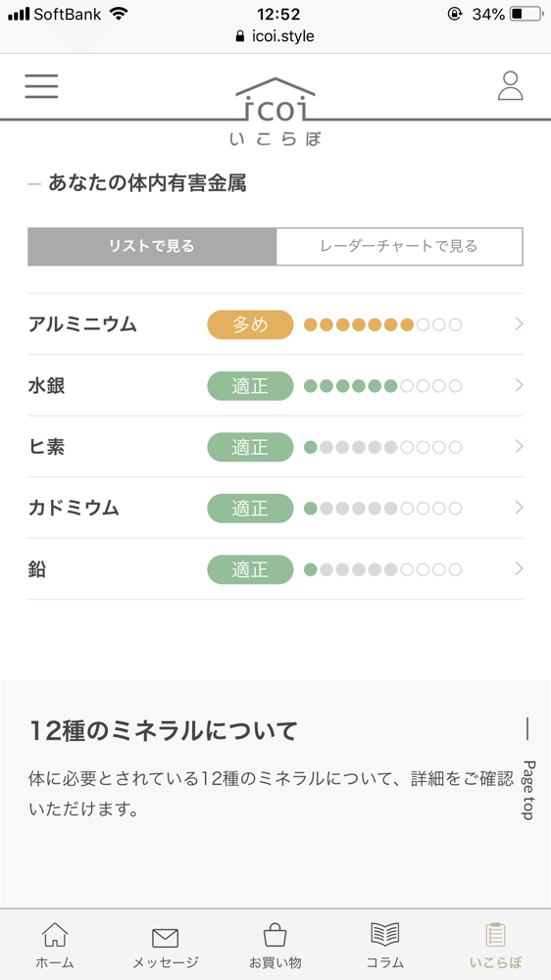The width and height of the screenshot is (551, 980).
Task: Go to Home via house icon
Action: click(54, 936)
